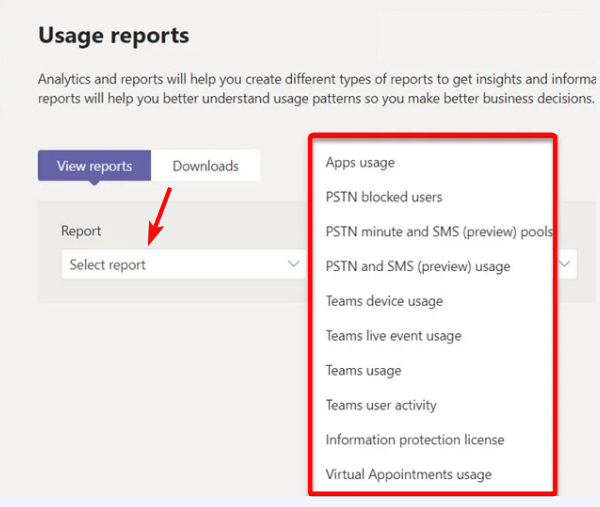The image size is (600, 507).
Task: Click chevron arrow in Select report box
Action: coord(294,264)
